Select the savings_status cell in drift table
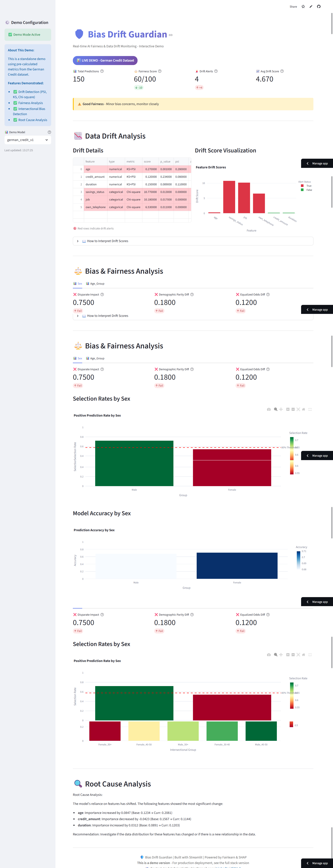This screenshot has height=868, width=333. coord(95,192)
